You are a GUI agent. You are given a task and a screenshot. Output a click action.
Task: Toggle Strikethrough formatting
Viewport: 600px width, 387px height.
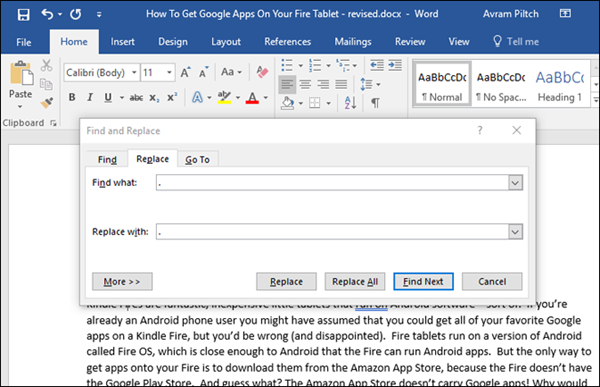click(136, 98)
